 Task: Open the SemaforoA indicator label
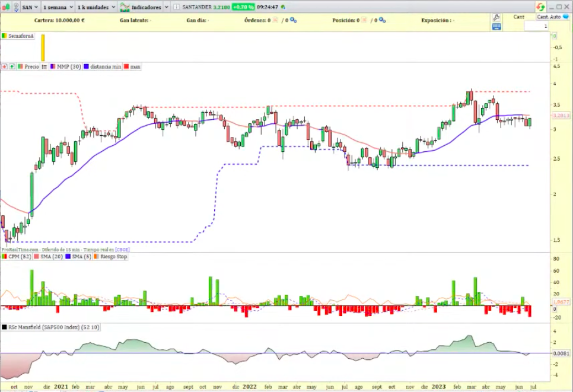pos(21,36)
